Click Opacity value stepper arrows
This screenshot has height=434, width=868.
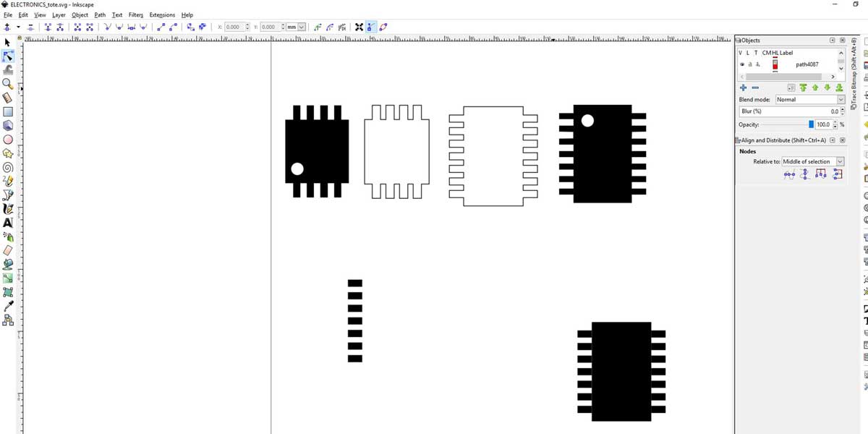[835, 124]
